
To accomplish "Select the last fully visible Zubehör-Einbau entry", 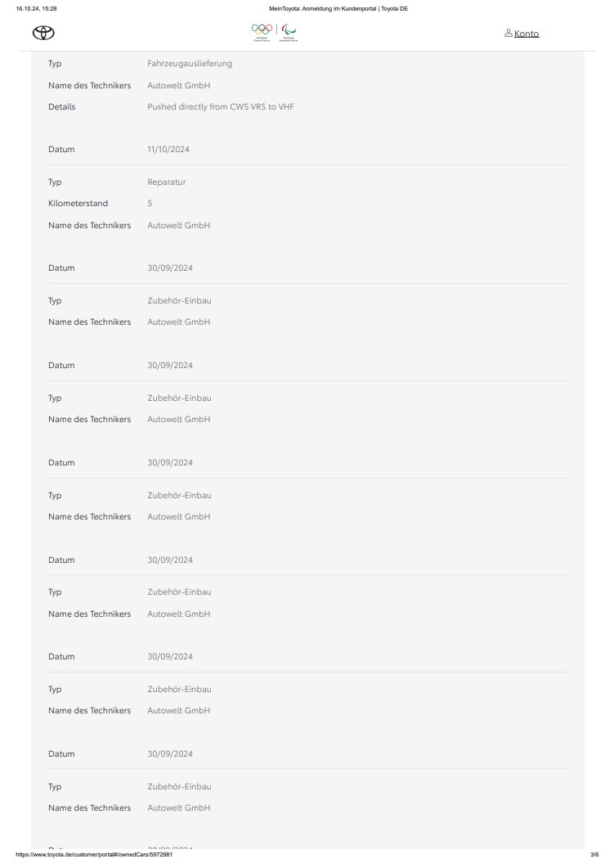I will (179, 787).
